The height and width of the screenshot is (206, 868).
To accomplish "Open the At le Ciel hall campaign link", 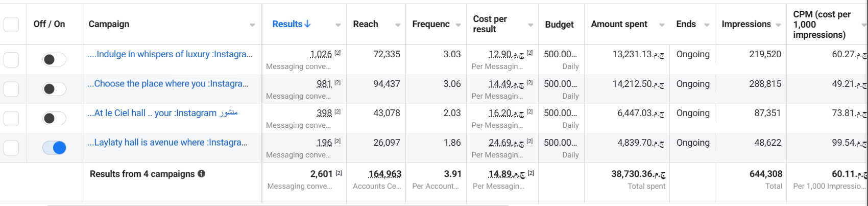I will (x=162, y=113).
